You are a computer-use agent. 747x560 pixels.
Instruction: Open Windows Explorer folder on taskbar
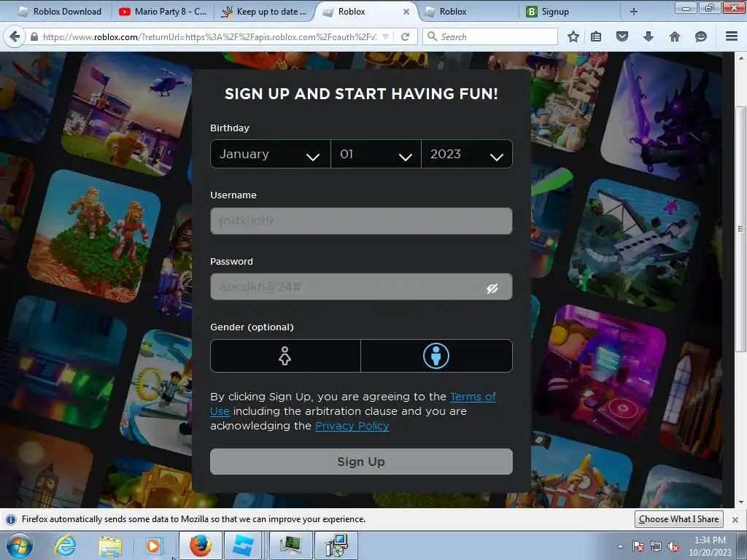[x=110, y=545]
